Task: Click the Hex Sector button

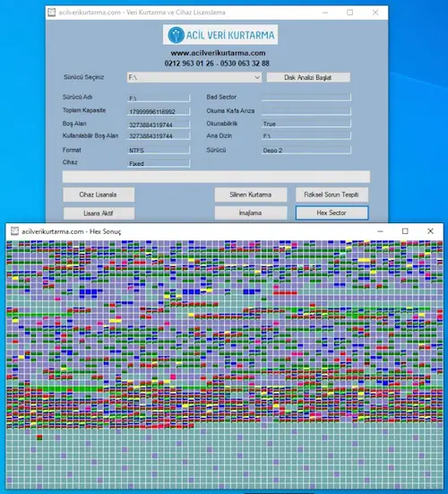Action: tap(332, 213)
